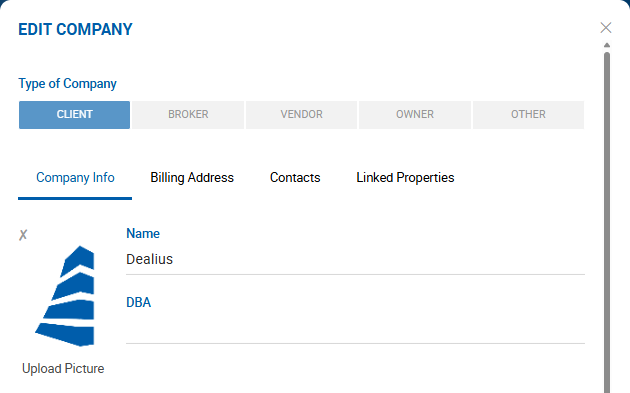
Task: Click the DBA field label
Action: pyautogui.click(x=139, y=302)
